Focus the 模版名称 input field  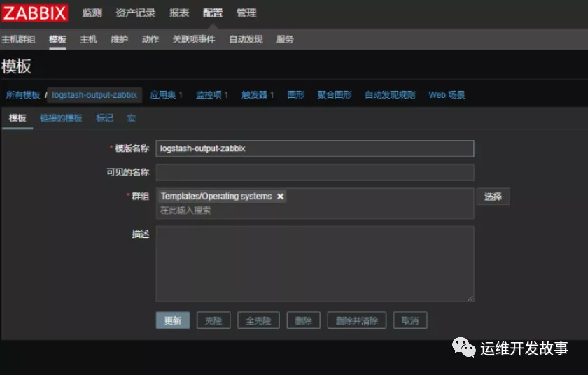point(314,148)
